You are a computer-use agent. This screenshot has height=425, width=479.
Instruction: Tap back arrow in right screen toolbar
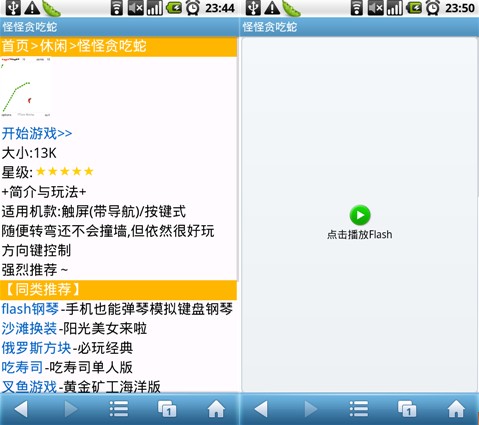[261, 409]
